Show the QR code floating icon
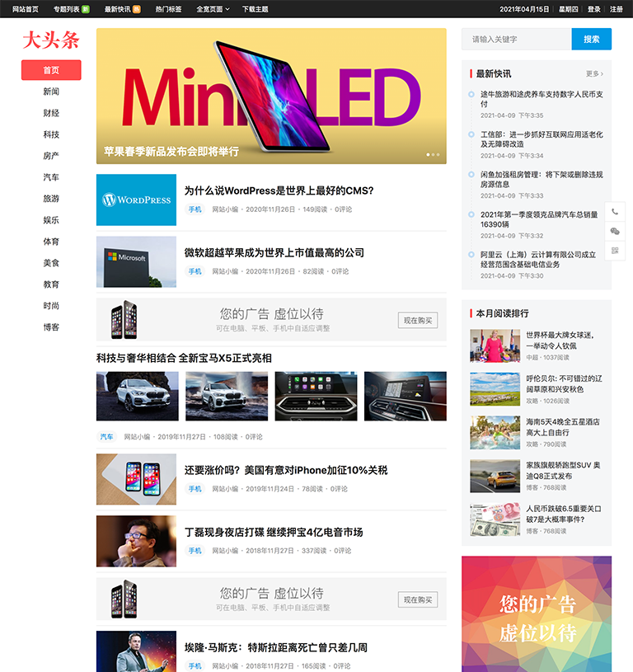Screen dimensions: 633x672 pyautogui.click(x=615, y=251)
